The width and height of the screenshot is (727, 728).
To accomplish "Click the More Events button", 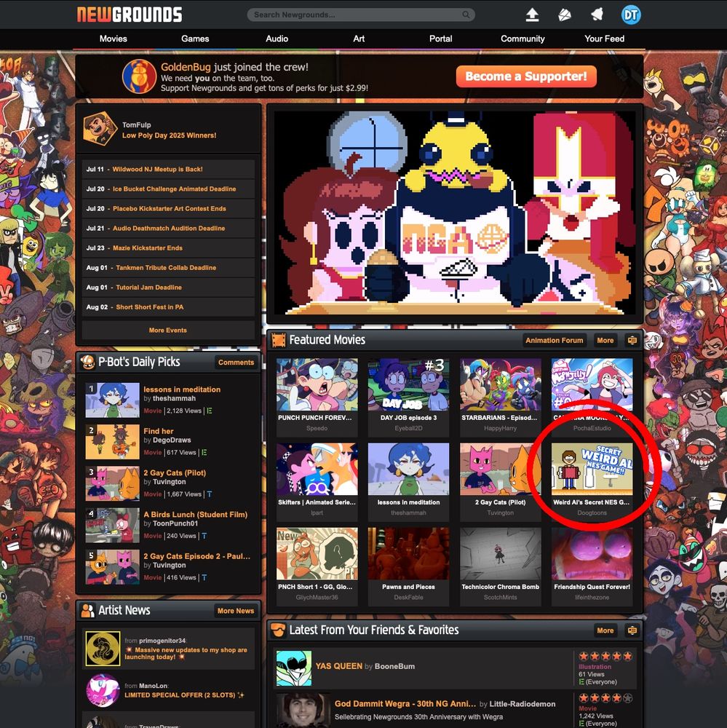I will click(168, 330).
